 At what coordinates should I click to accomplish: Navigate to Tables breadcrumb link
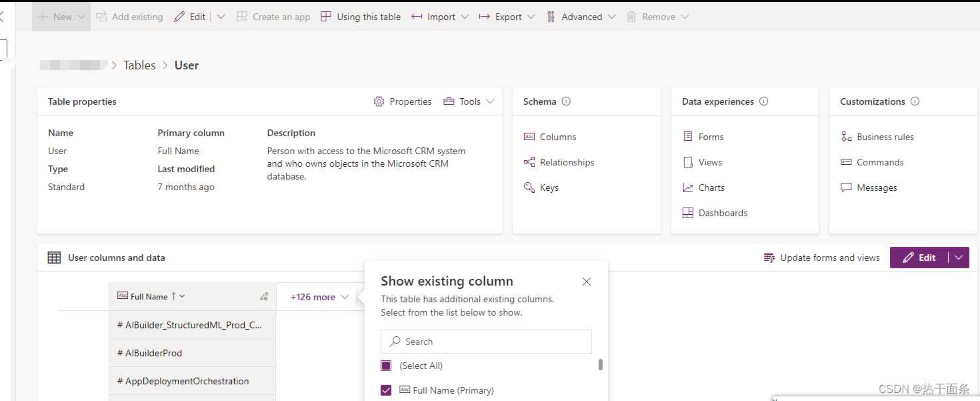coord(139,65)
